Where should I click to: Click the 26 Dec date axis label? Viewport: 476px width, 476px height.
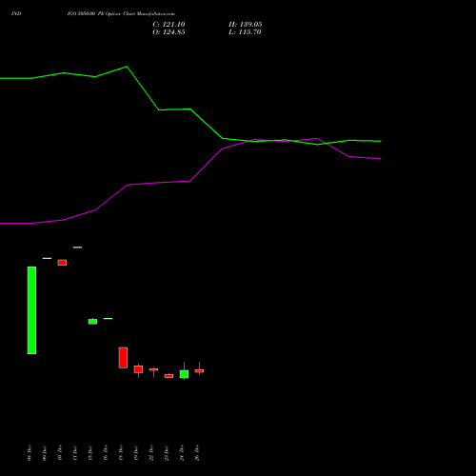197,453
